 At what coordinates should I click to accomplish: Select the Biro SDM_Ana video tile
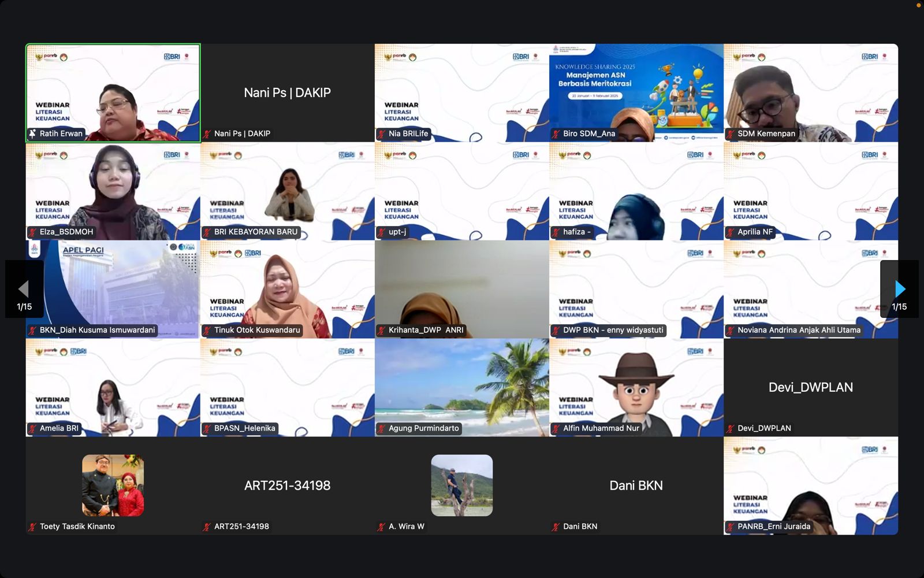[635, 92]
